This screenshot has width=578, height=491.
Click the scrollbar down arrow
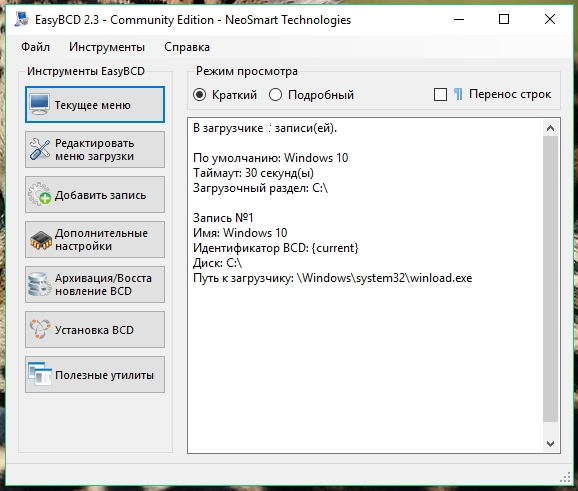point(550,443)
